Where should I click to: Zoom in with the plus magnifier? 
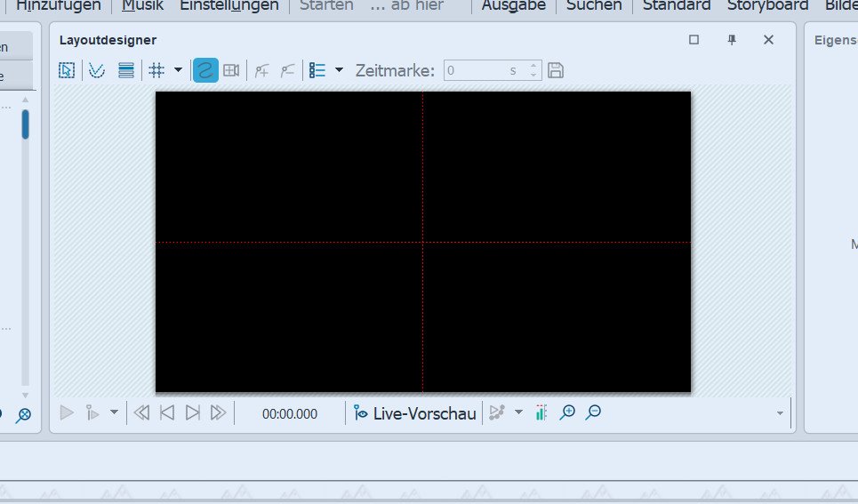[x=566, y=412]
